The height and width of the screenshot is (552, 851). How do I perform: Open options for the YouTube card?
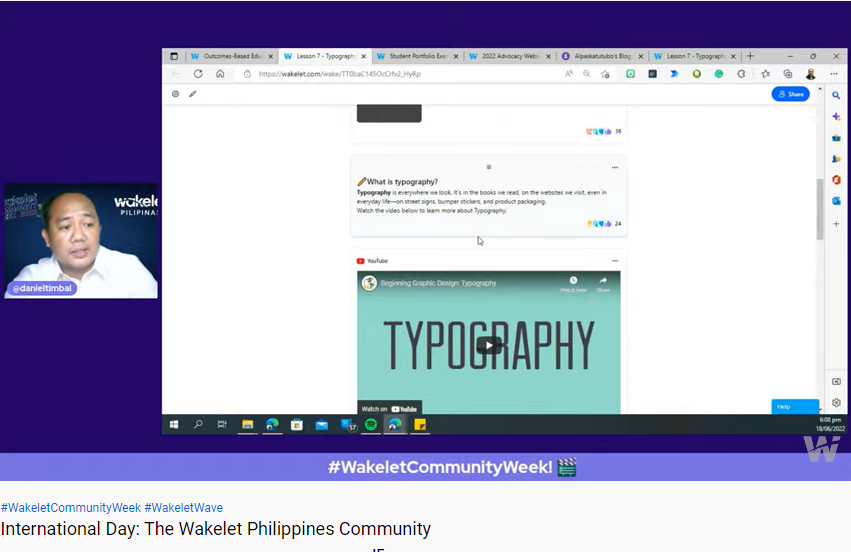point(614,261)
